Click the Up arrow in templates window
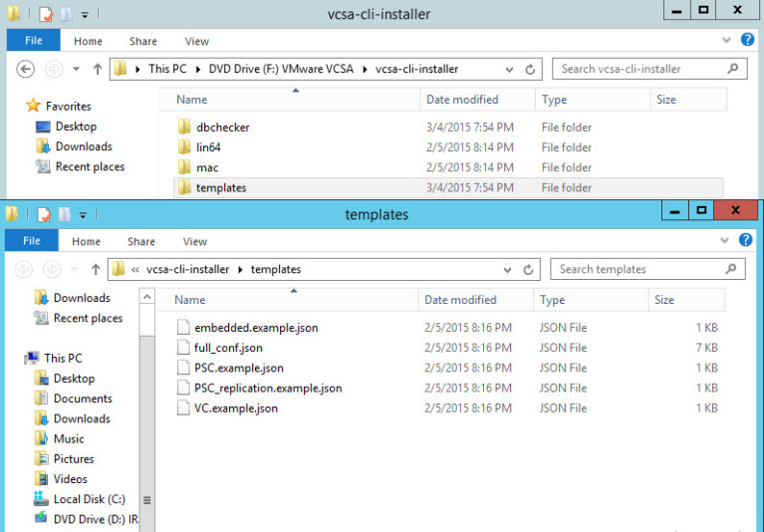764x532 pixels. [x=96, y=269]
